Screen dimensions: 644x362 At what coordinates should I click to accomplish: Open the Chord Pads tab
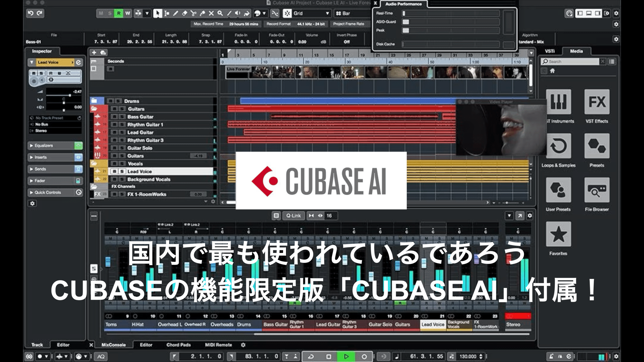[178, 345]
